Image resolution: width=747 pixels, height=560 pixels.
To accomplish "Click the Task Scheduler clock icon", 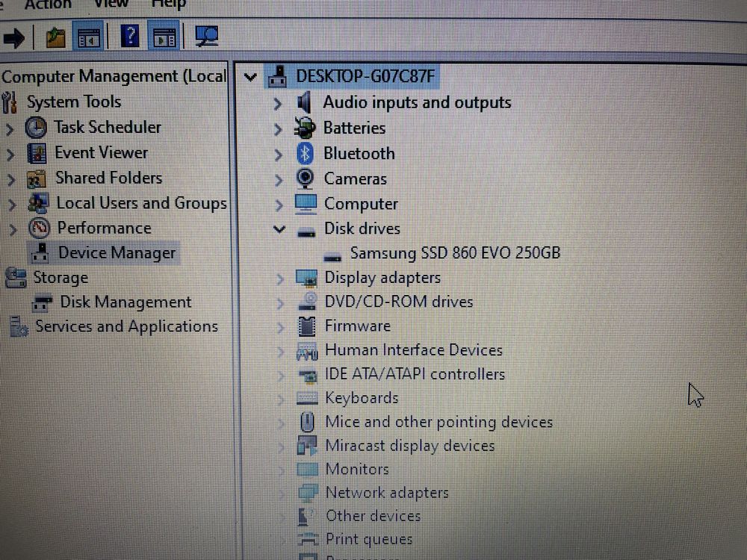I will click(x=36, y=128).
